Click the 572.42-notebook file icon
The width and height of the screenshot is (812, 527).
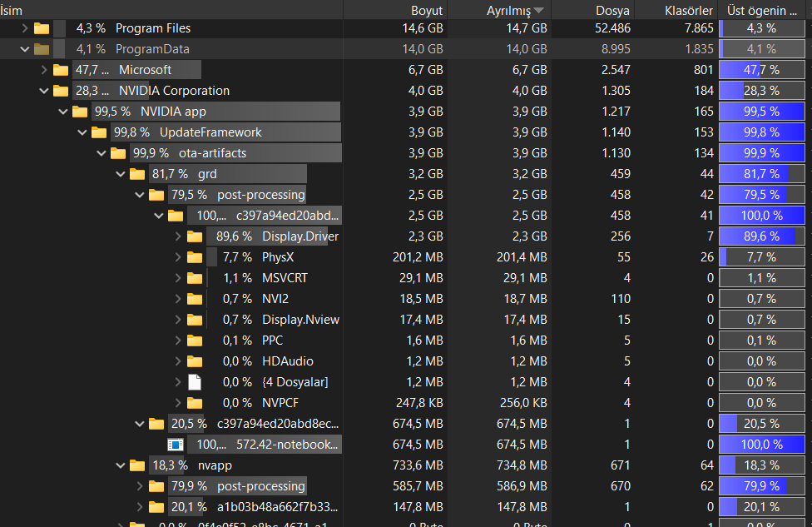click(176, 445)
